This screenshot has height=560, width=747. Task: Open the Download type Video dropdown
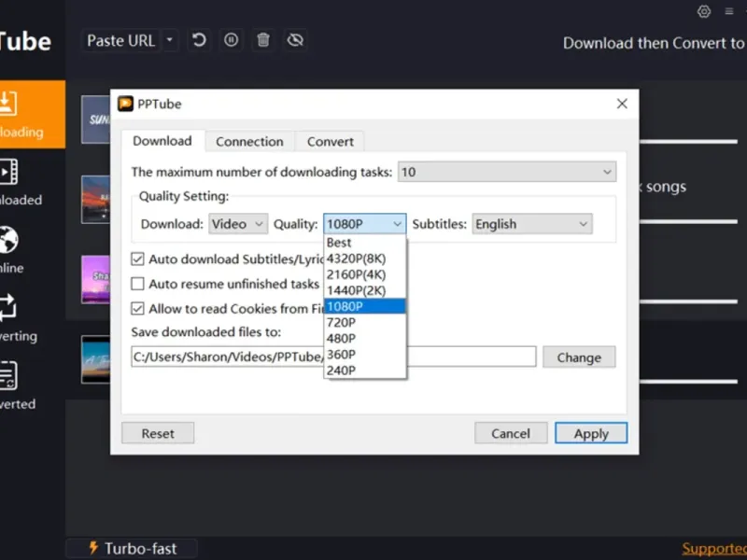click(238, 224)
